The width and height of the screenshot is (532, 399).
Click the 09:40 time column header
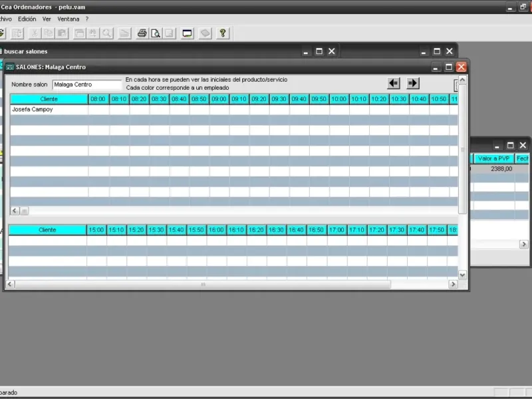pyautogui.click(x=299, y=99)
